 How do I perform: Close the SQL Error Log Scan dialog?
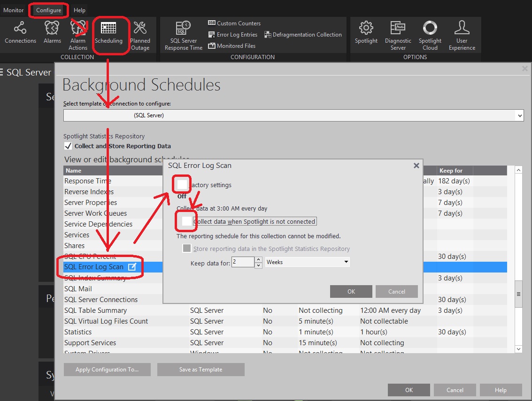point(416,166)
